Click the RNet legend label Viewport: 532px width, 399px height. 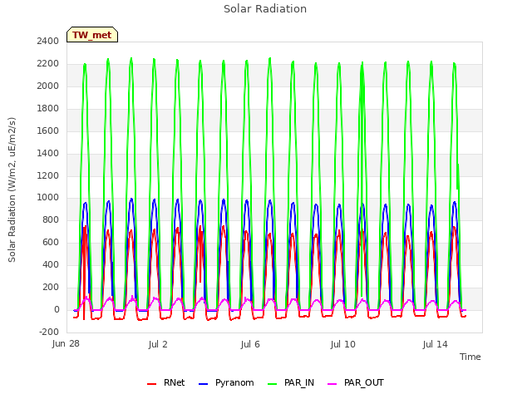coord(174,382)
